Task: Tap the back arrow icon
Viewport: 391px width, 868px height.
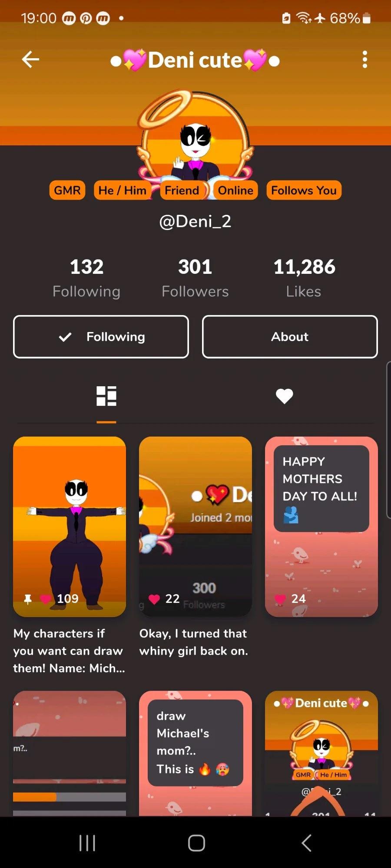Action: click(30, 59)
